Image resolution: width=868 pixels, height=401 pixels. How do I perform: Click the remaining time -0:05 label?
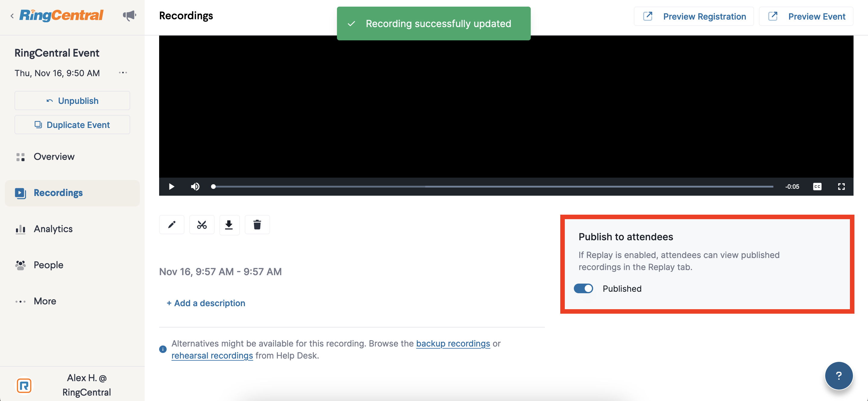(x=792, y=187)
